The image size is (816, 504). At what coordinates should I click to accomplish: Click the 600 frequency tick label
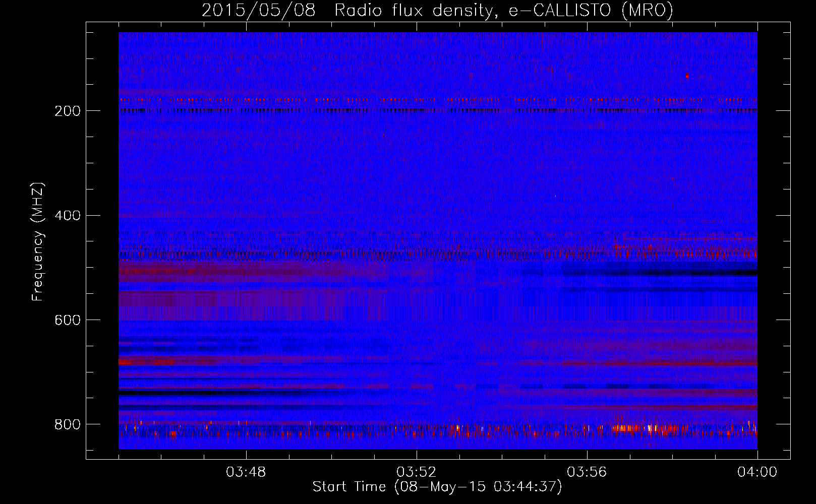click(x=68, y=320)
